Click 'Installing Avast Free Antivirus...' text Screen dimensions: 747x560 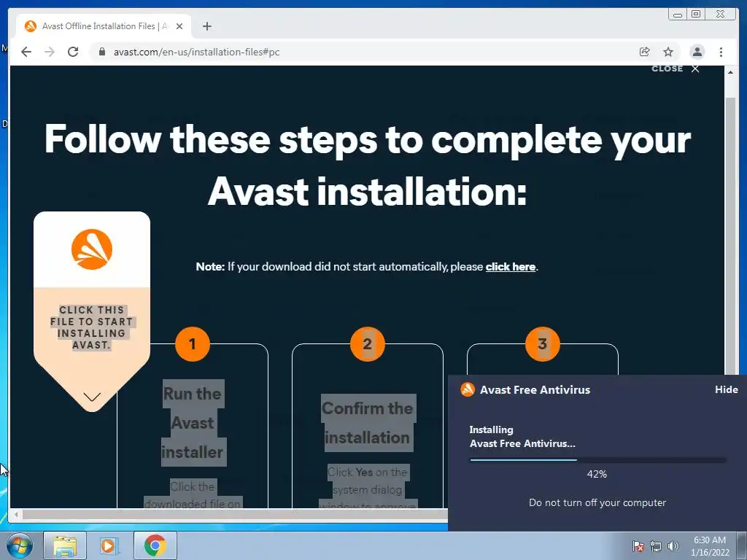tap(522, 437)
